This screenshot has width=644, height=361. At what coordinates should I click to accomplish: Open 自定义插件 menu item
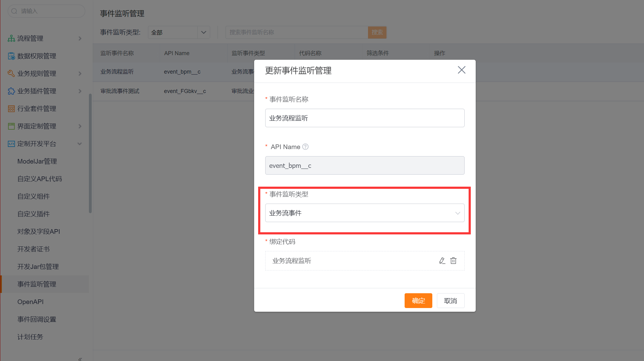pyautogui.click(x=33, y=214)
